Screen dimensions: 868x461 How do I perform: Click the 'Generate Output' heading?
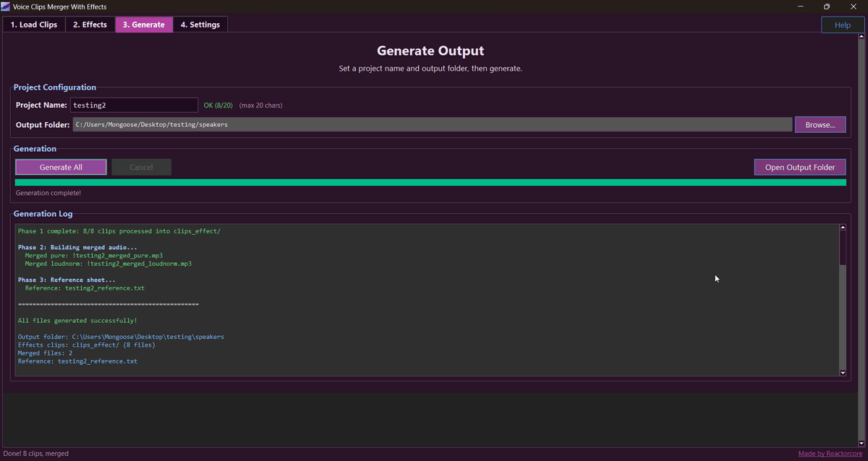click(x=430, y=51)
